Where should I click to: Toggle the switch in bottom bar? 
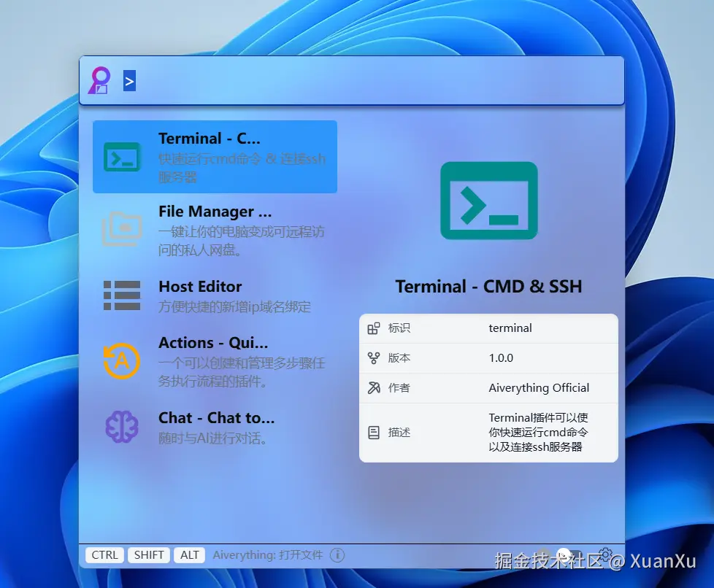pyautogui.click(x=569, y=554)
